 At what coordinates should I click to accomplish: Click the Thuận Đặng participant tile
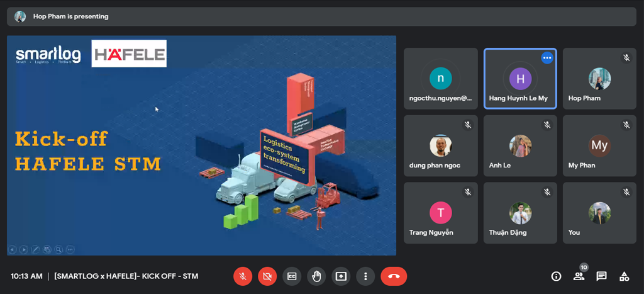(519, 213)
